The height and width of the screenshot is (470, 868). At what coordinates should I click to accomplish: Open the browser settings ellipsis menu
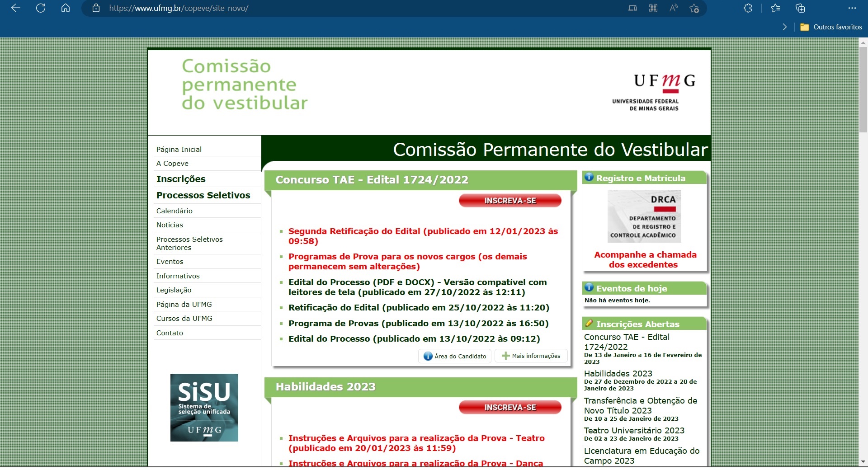coord(852,8)
